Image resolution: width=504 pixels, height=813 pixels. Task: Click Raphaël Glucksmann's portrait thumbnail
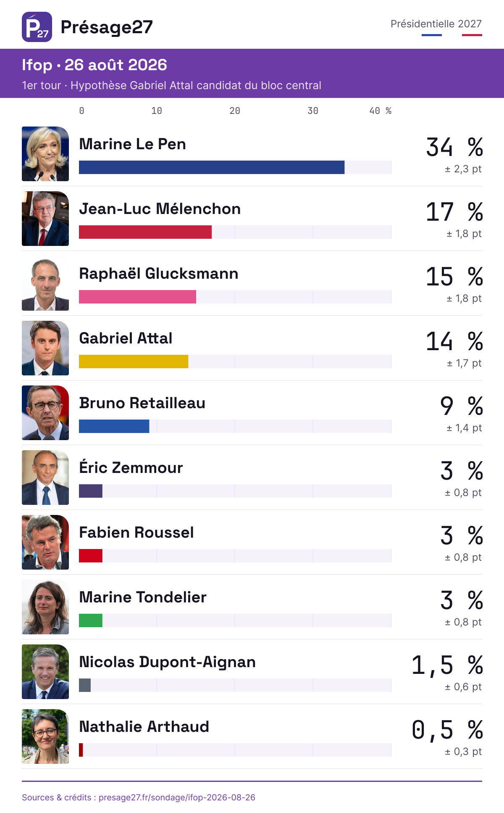pyautogui.click(x=45, y=283)
